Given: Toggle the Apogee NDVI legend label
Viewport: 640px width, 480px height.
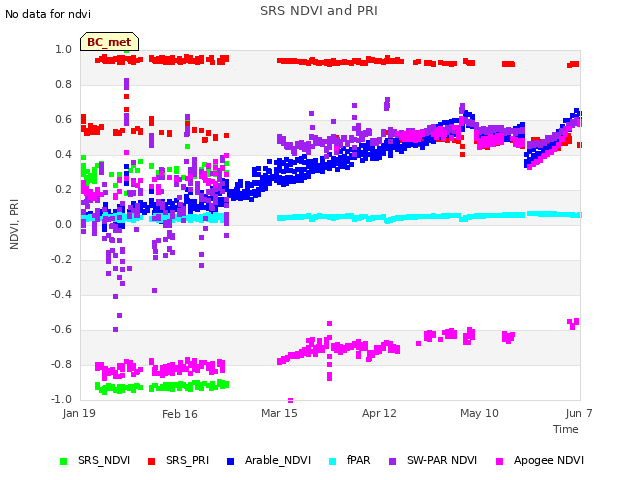Looking at the screenshot, I should click(549, 460).
